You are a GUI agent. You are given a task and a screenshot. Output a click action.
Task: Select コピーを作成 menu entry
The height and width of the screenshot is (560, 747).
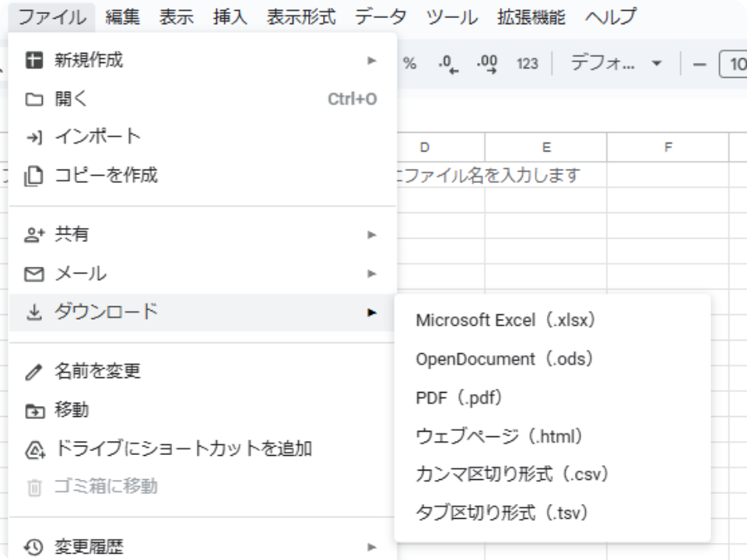(202, 176)
